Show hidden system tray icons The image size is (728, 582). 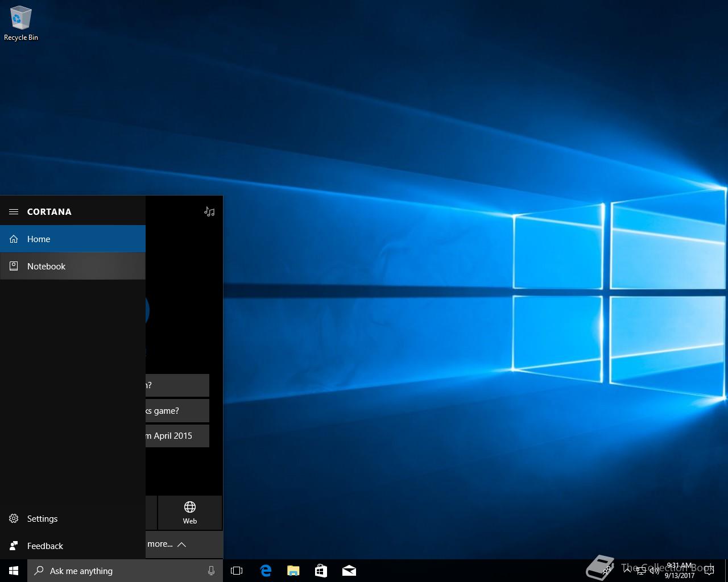pyautogui.click(x=627, y=571)
